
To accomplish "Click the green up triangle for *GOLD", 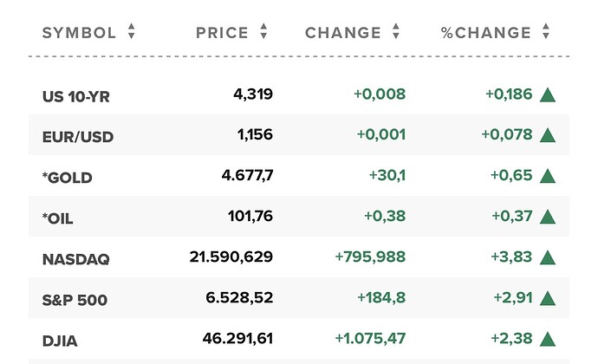I will [x=547, y=176].
